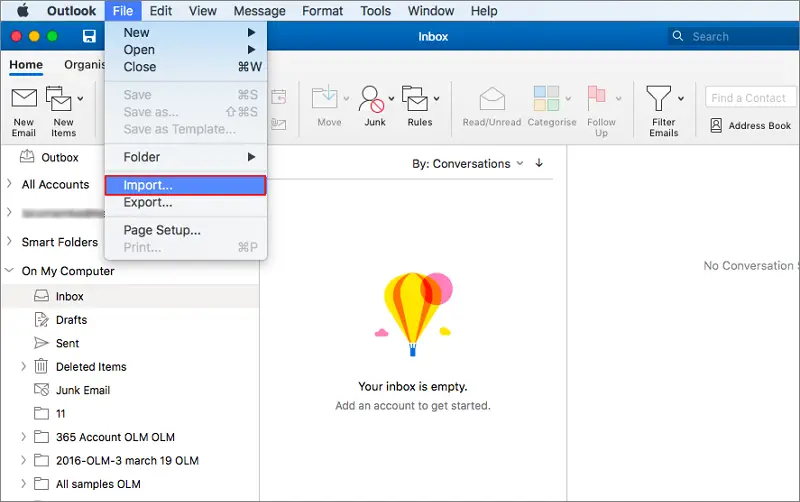
Task: Open the Tools menu
Action: (376, 11)
